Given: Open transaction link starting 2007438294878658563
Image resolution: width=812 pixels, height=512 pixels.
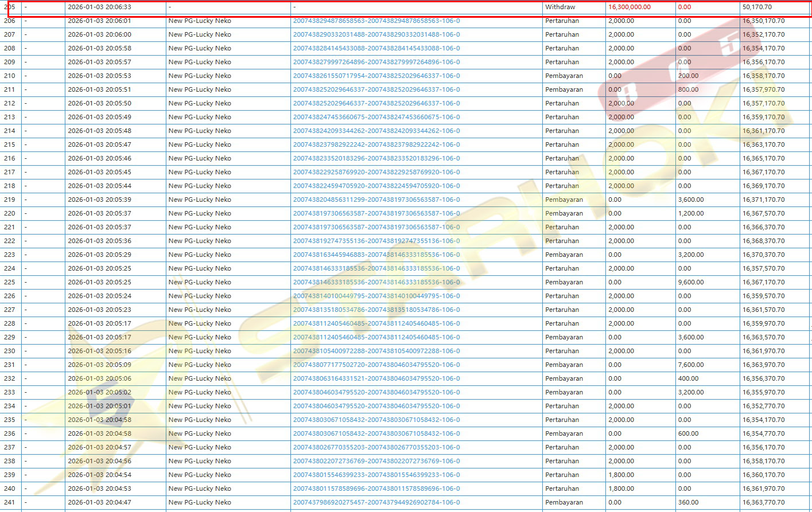Looking at the screenshot, I should tap(376, 21).
